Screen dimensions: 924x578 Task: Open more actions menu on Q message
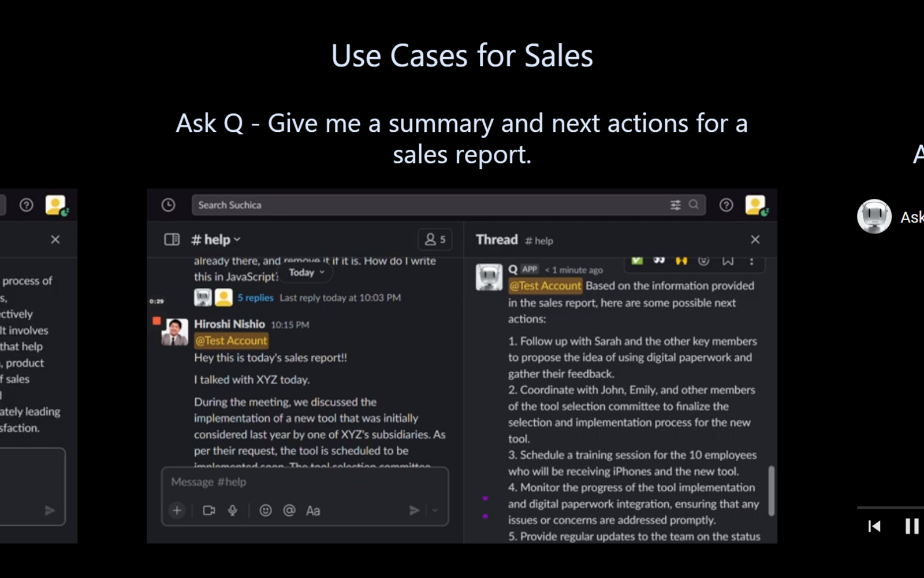pos(751,261)
